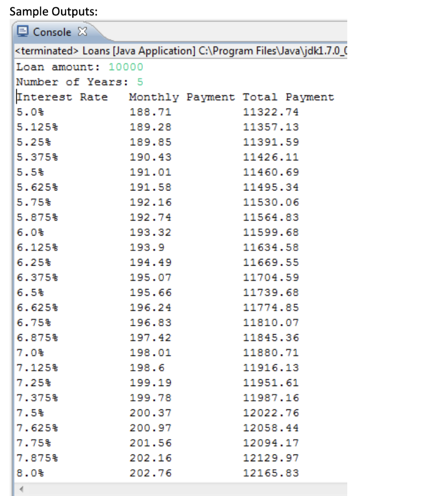Click the 6.75% interest rate
Viewport: 448px width, 496px height.
point(33,322)
